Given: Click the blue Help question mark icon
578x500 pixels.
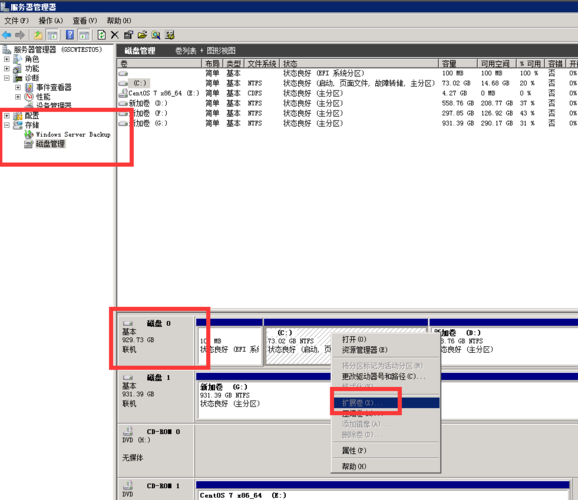Looking at the screenshot, I should point(70,35).
